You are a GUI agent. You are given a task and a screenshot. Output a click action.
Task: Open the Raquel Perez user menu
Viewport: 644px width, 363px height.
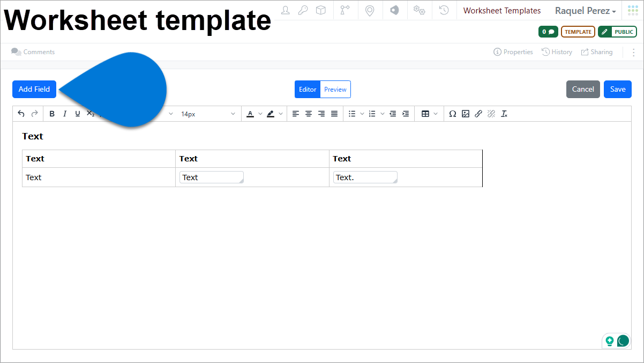[585, 11]
